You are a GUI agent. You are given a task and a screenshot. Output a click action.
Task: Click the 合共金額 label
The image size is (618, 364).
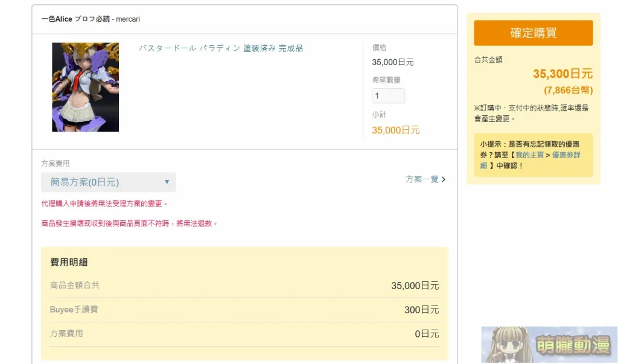[488, 60]
